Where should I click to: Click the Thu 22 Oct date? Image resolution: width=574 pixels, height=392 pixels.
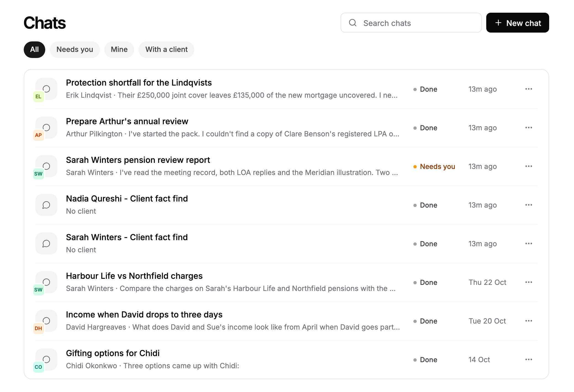pos(487,282)
